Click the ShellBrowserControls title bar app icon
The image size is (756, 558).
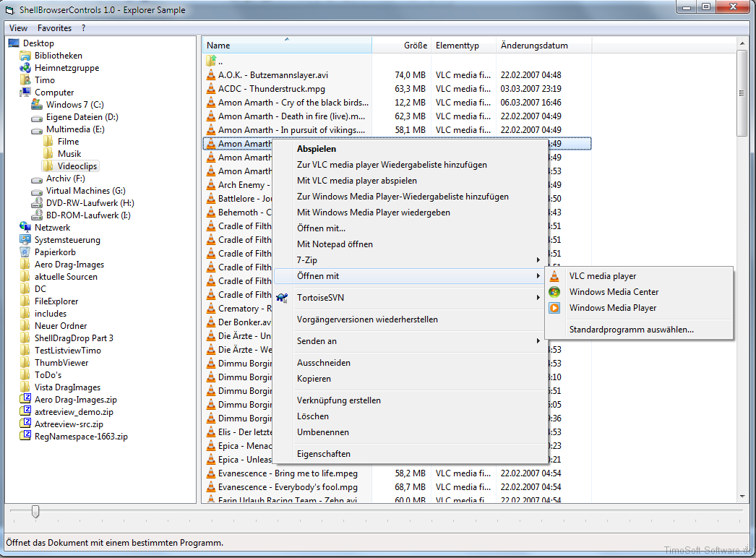9,9
